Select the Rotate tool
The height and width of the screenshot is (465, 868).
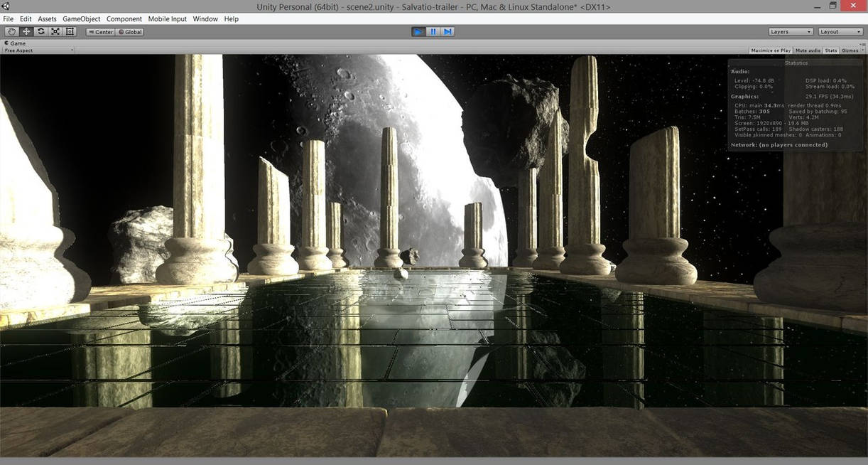[40, 31]
